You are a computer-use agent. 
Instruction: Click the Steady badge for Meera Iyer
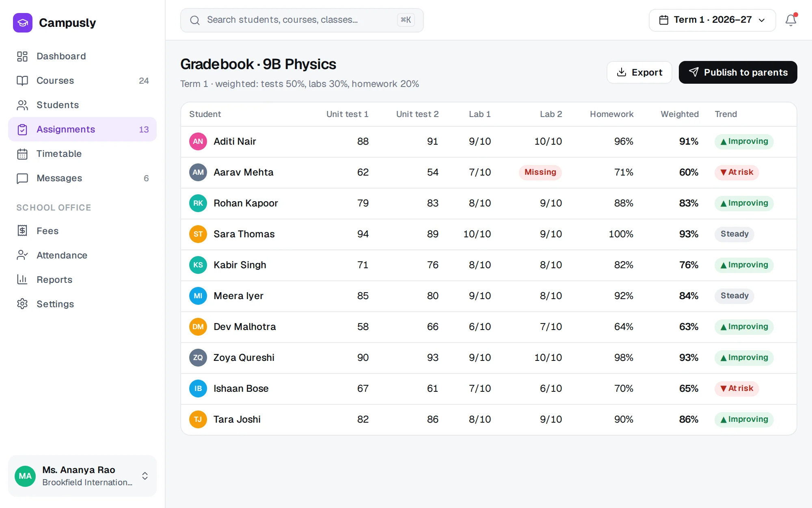734,296
